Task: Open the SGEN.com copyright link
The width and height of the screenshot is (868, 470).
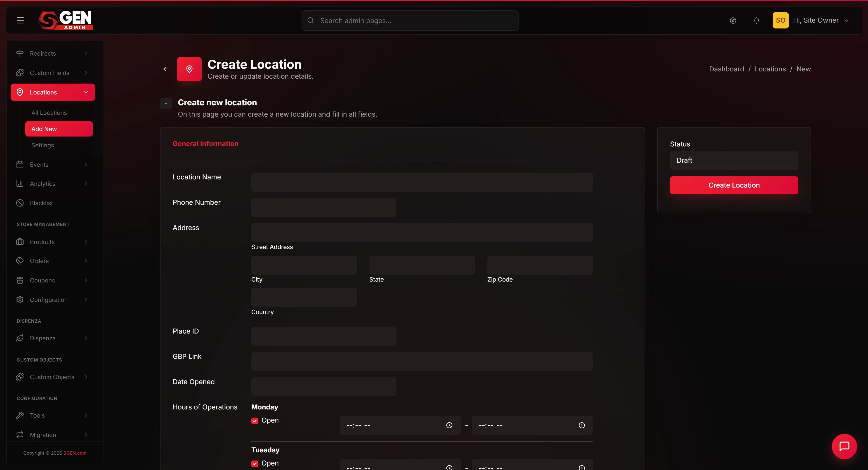Action: [x=75, y=453]
